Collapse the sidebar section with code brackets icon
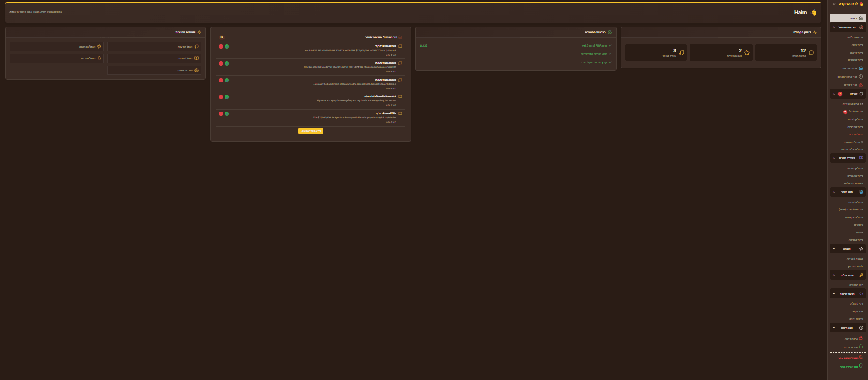Image resolution: width=868 pixels, height=380 pixels. [x=834, y=294]
